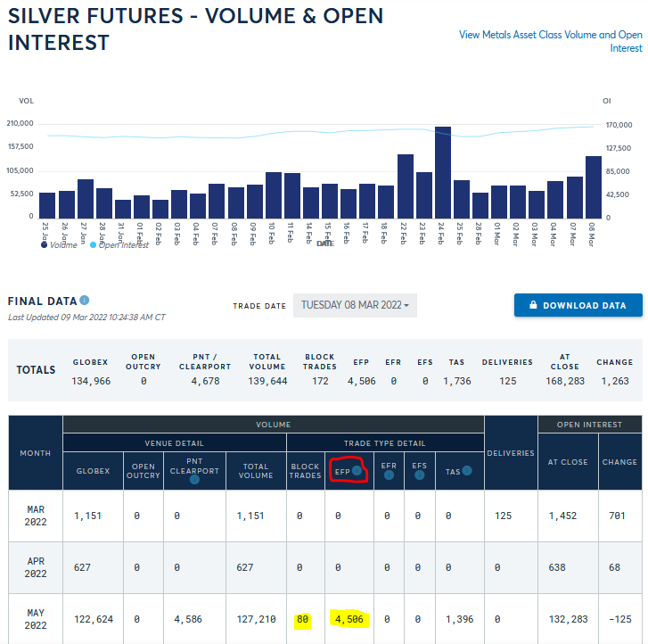Click totals TAS value 1,736
This screenshot has width=648, height=644.
coord(457,381)
